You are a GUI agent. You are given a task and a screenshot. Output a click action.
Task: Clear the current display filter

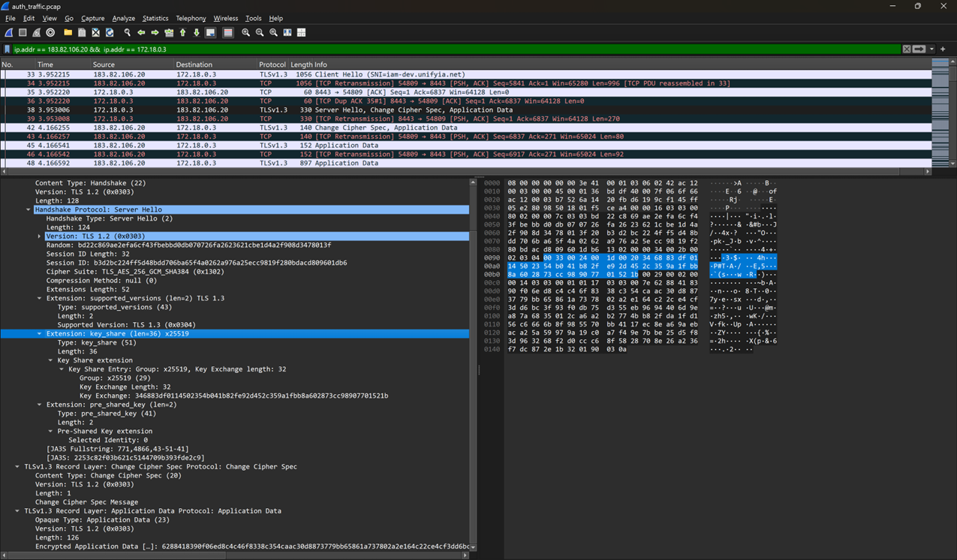pyautogui.click(x=907, y=49)
